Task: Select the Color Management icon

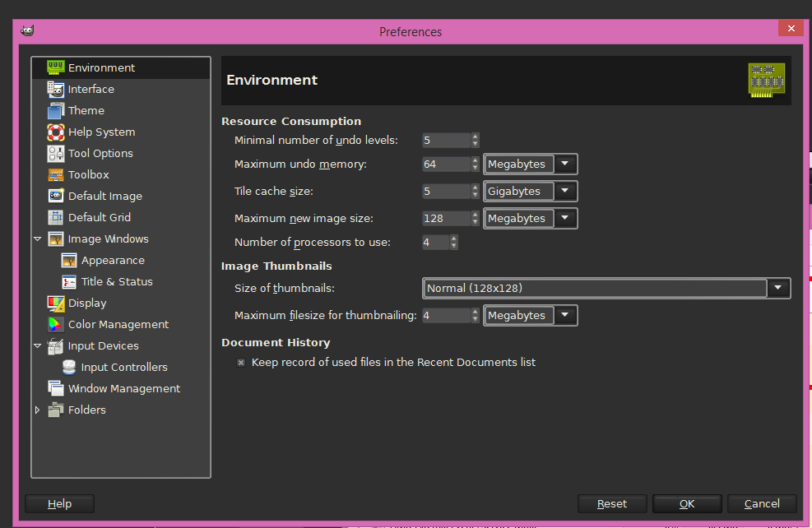Action: pos(55,324)
